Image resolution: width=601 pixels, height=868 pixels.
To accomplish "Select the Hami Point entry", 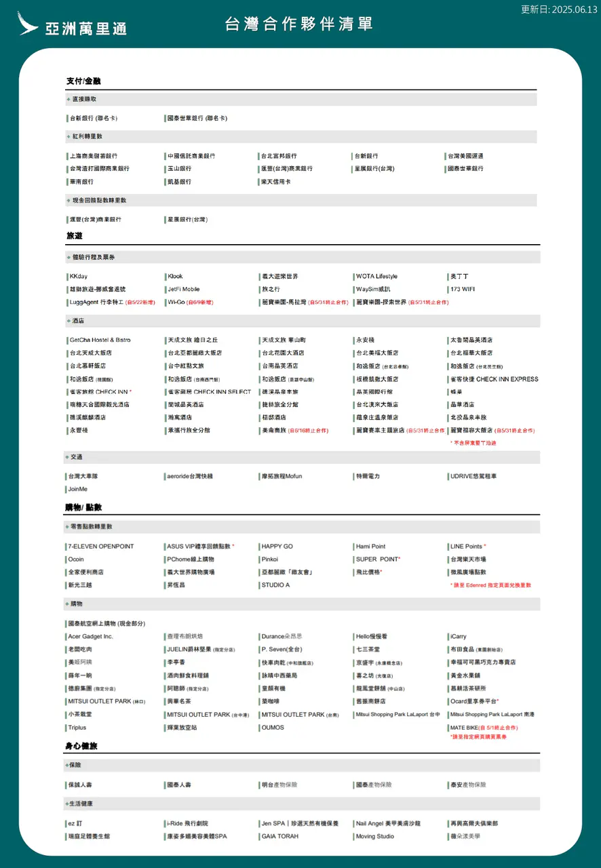I will 371,547.
